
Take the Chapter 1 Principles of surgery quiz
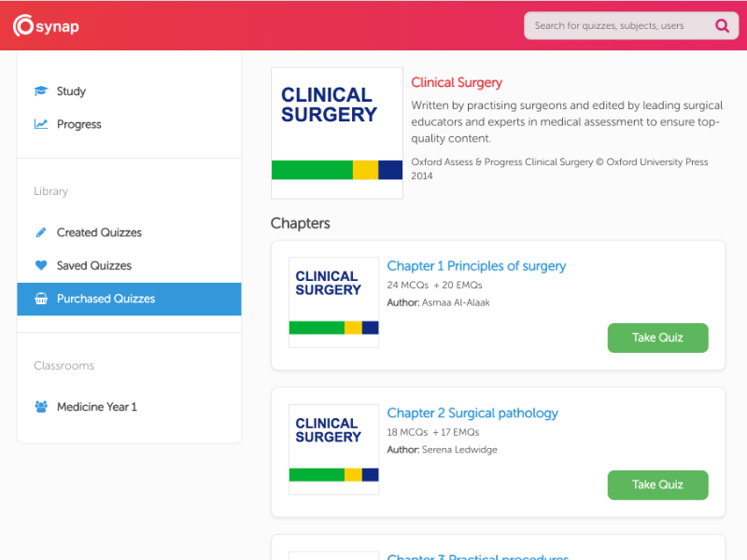click(657, 338)
